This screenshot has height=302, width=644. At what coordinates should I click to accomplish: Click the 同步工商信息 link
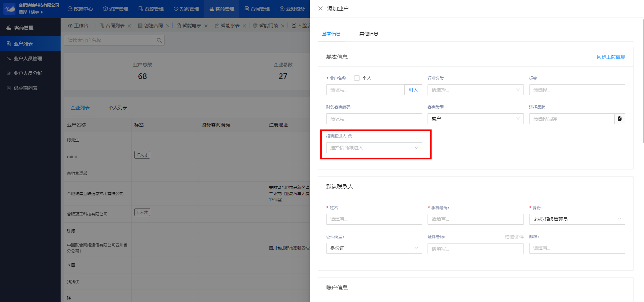click(611, 57)
